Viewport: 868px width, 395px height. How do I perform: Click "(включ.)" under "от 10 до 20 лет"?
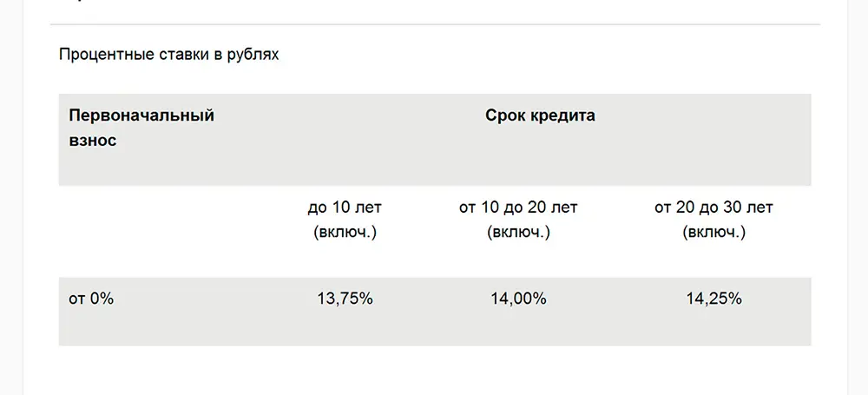(518, 232)
